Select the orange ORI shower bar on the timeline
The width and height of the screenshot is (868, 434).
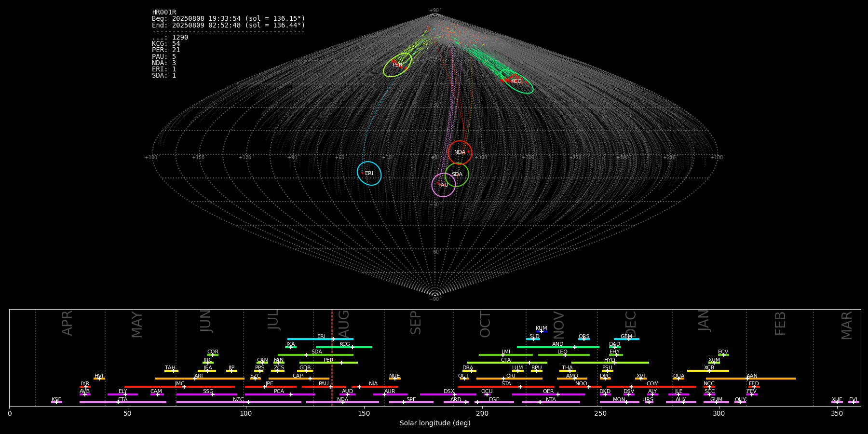509,379
